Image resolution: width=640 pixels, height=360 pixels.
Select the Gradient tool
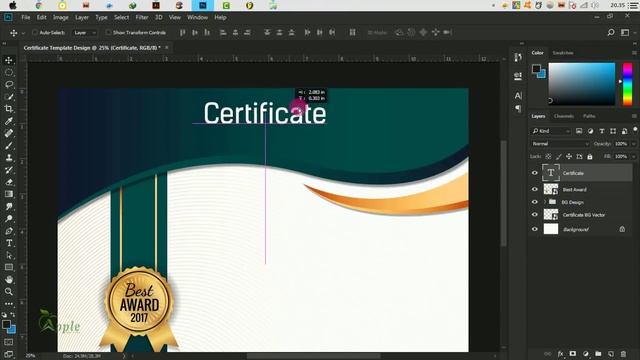coord(9,194)
